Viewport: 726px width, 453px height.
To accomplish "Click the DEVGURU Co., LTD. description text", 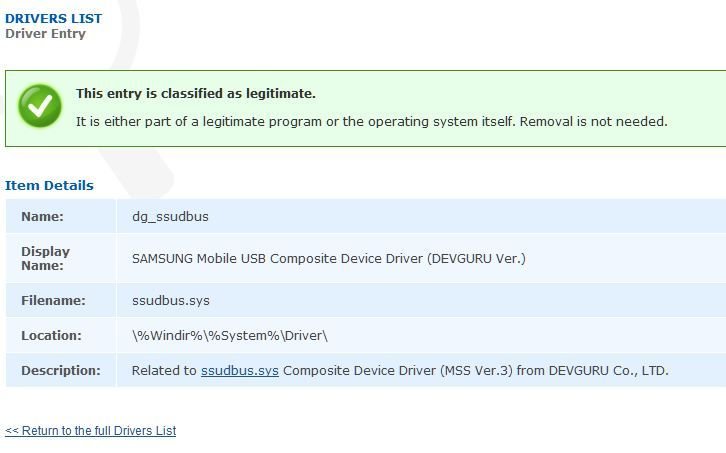I will point(608,371).
